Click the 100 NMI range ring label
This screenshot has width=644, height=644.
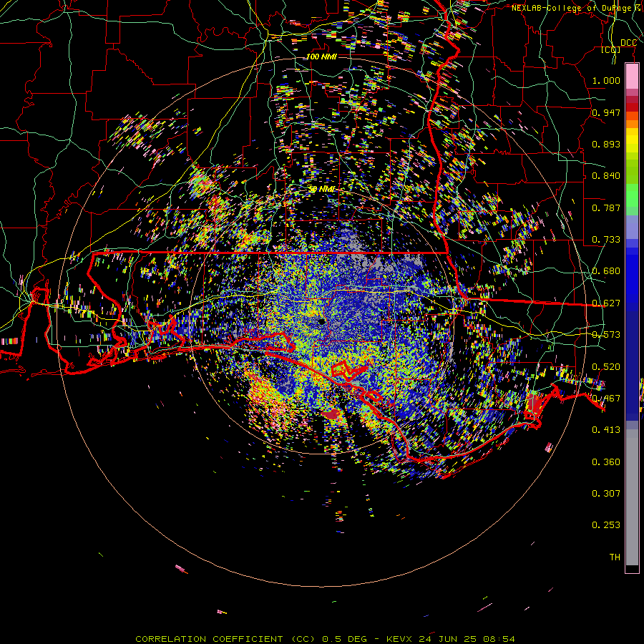(x=321, y=57)
